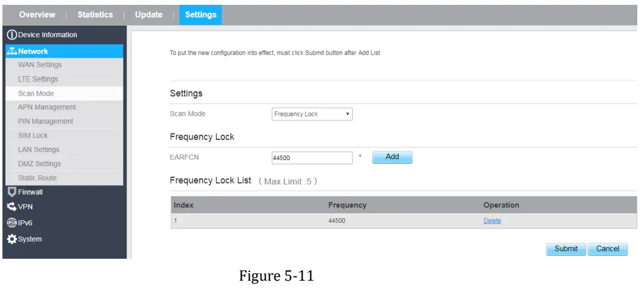Open the Scan Mode dropdown
This screenshot has height=291, width=644.
[x=312, y=114]
